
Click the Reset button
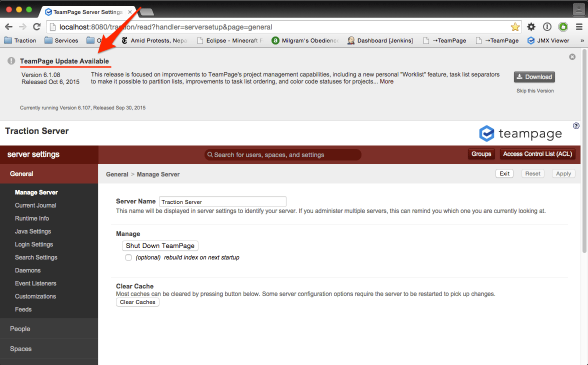click(533, 173)
